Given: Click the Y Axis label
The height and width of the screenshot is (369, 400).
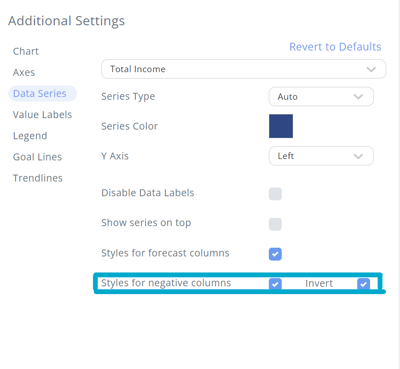Looking at the screenshot, I should pos(115,156).
